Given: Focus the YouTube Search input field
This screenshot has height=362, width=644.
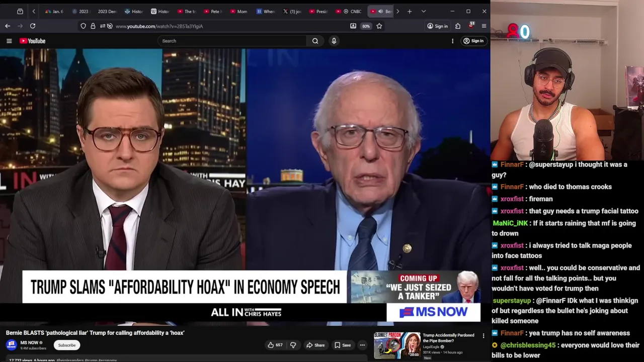Looking at the screenshot, I should pyautogui.click(x=232, y=41).
